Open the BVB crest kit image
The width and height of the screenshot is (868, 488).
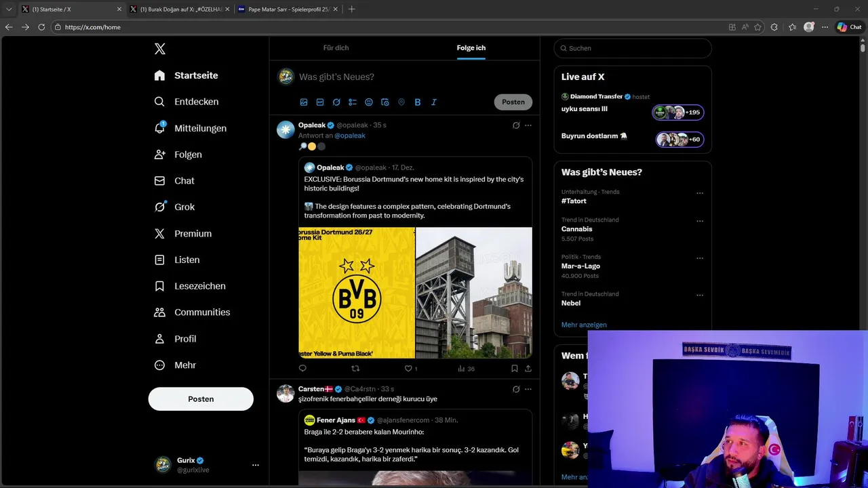pos(357,293)
